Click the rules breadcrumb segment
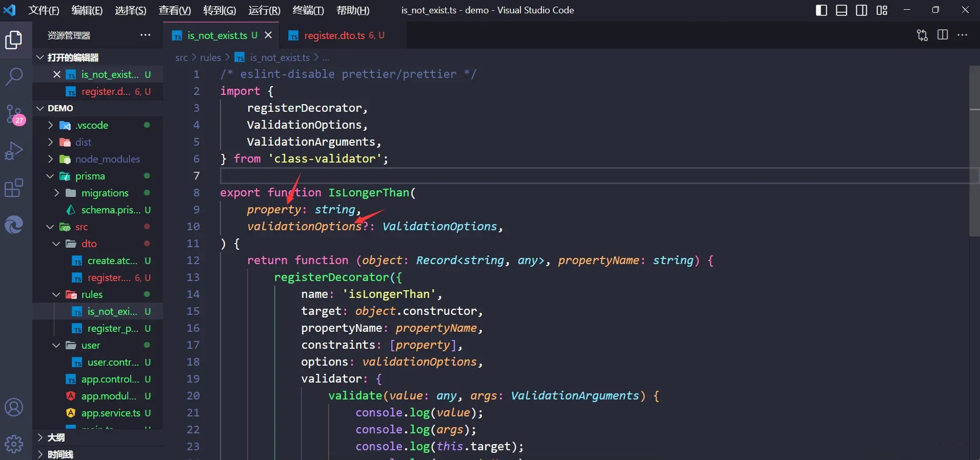 [210, 57]
